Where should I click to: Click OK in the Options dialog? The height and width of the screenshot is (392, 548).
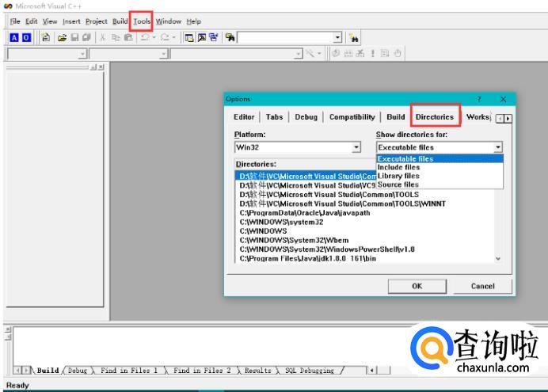point(417,286)
